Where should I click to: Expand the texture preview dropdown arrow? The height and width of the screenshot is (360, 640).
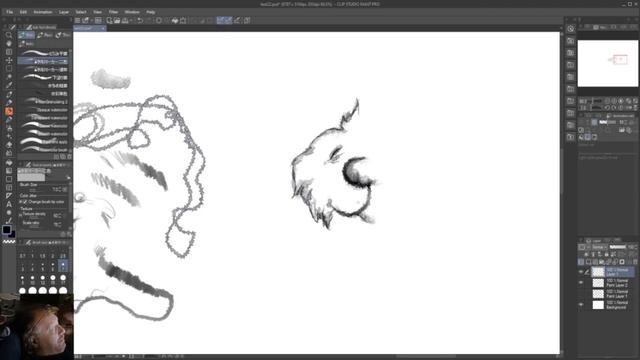coord(68,178)
